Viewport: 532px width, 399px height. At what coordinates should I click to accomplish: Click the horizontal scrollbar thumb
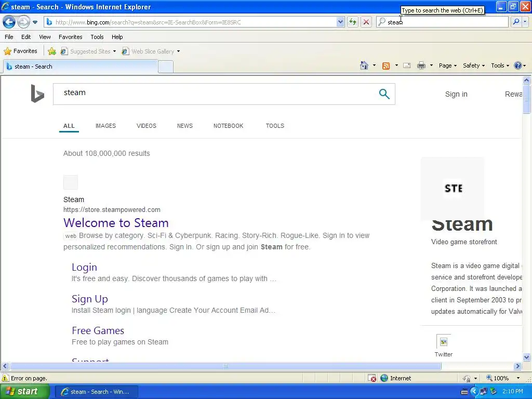point(225,366)
